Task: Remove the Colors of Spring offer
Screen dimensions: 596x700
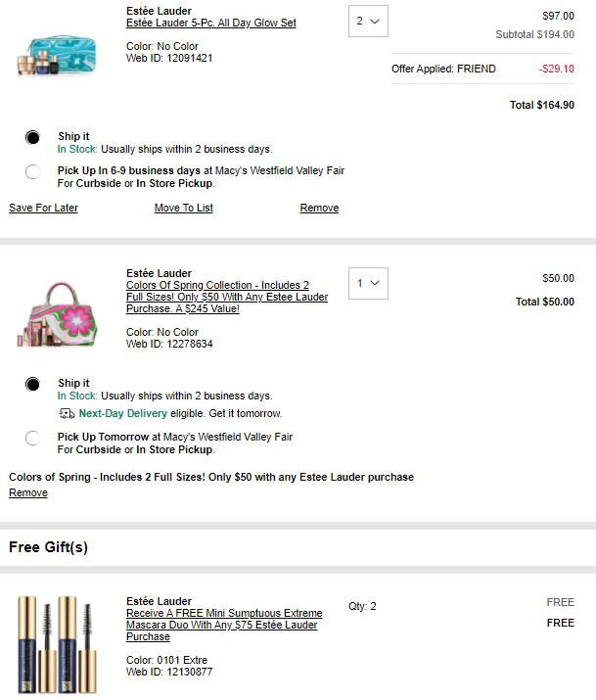Action: coord(27,492)
